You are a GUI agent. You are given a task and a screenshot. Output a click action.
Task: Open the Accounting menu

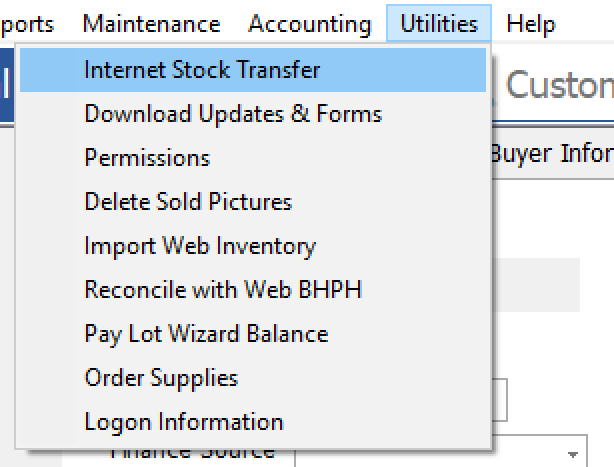(x=309, y=24)
